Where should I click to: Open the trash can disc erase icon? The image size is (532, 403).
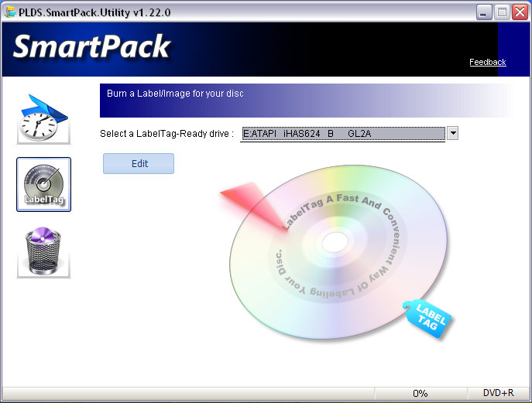click(x=44, y=251)
